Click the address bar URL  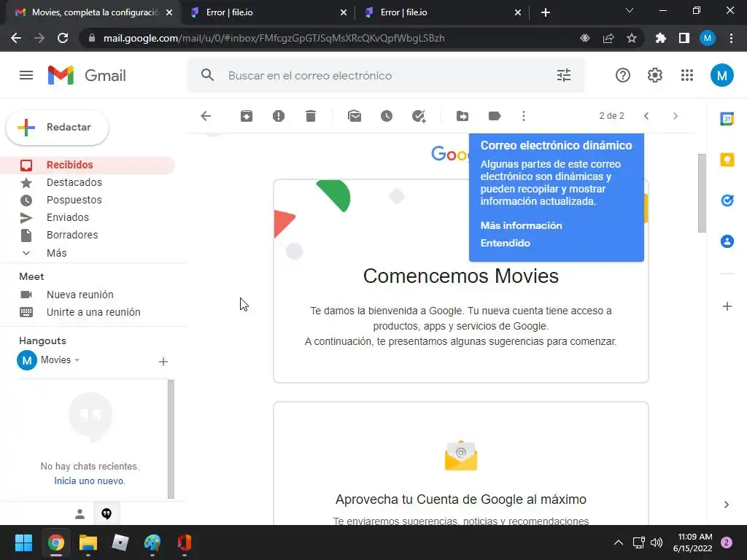click(x=274, y=38)
